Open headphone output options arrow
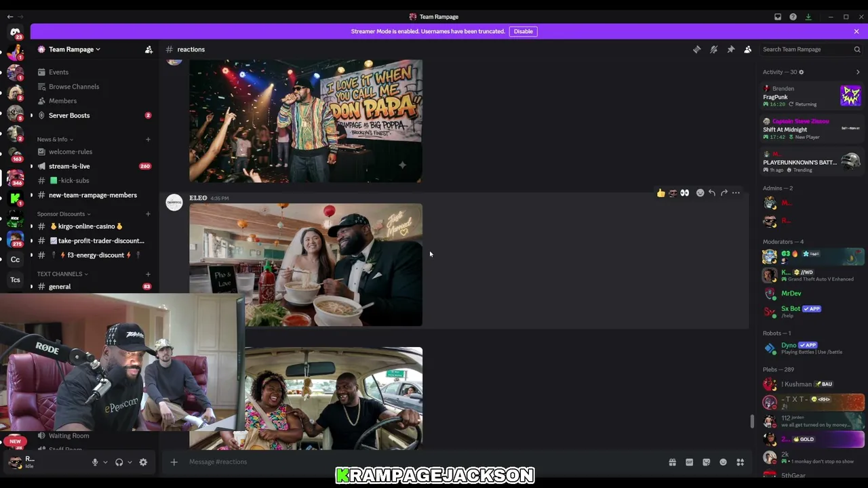The width and height of the screenshot is (868, 488). (130, 462)
